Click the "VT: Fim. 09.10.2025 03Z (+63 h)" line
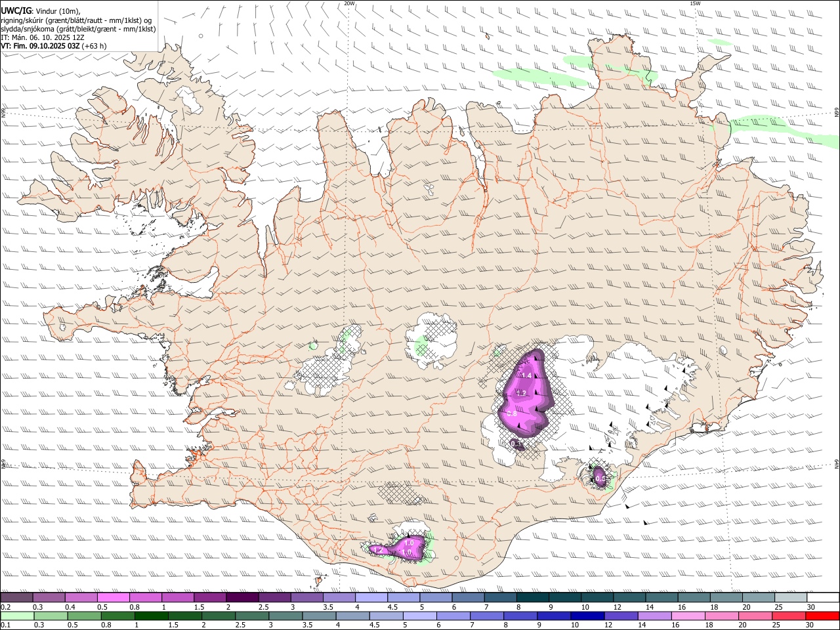The image size is (840, 630). pyautogui.click(x=54, y=46)
